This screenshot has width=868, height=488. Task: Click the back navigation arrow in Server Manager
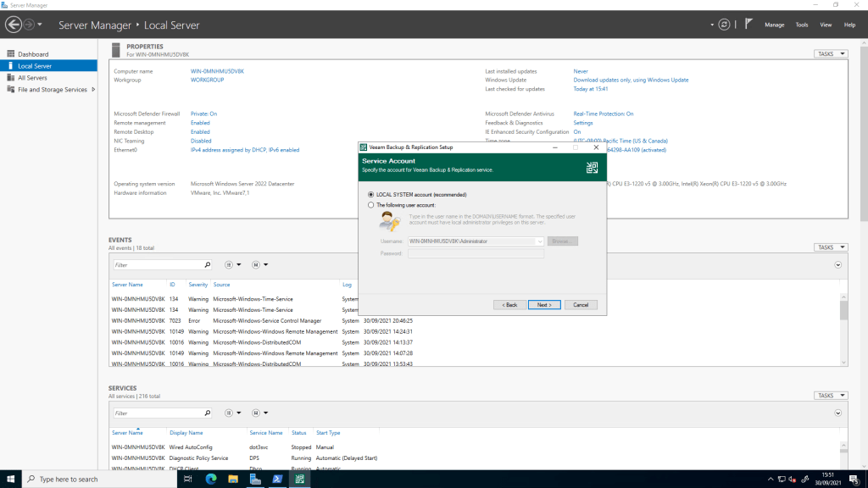[x=14, y=25]
